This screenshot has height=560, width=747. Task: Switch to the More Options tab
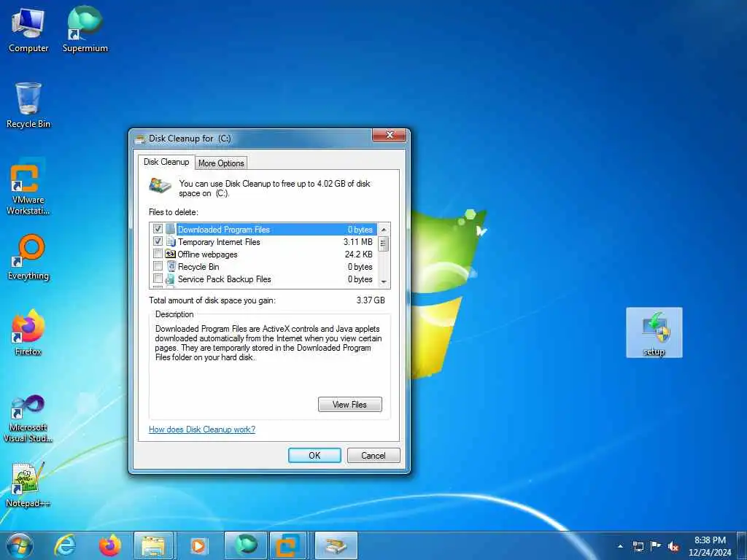tap(221, 163)
